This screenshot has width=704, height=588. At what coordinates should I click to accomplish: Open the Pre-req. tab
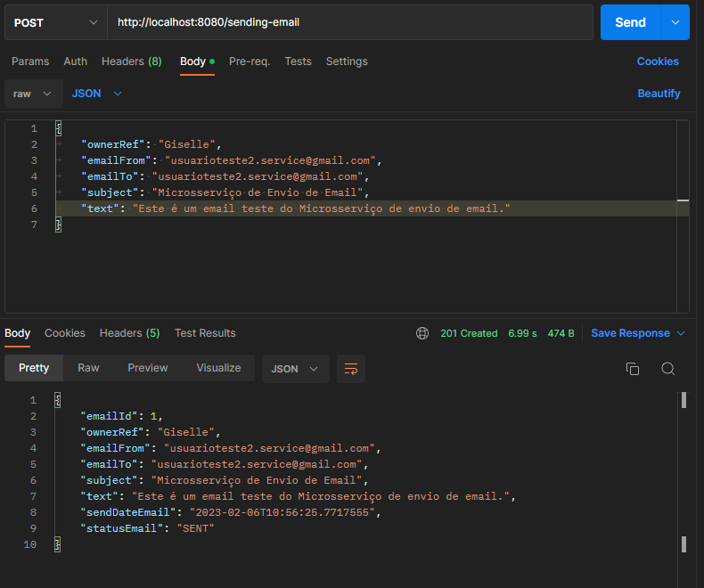tap(249, 61)
